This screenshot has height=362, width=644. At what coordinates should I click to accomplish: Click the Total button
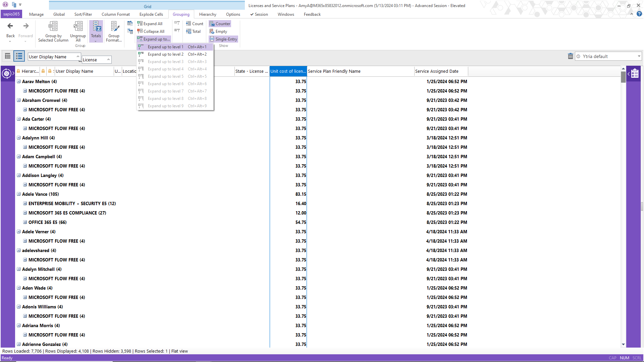click(194, 32)
